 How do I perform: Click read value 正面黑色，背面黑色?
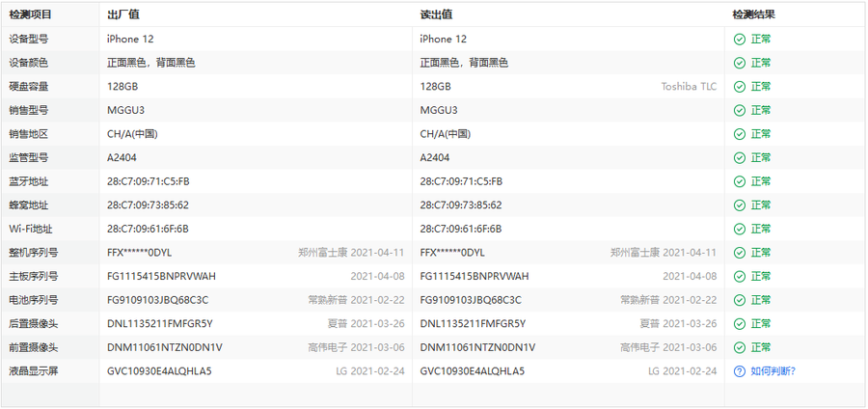pos(464,63)
